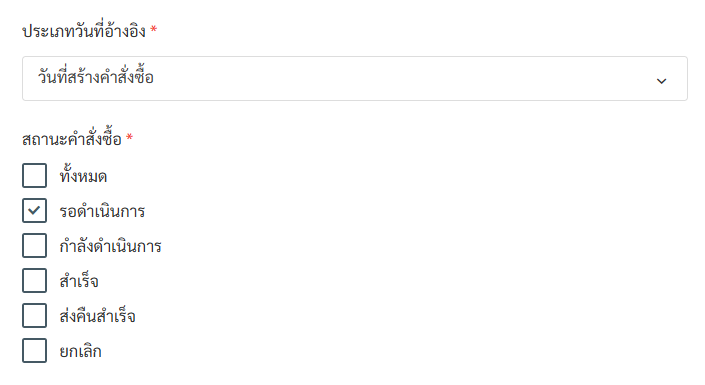705x385 pixels.
Task: Tick the ยกเลิก checkbox
Action: (x=35, y=351)
